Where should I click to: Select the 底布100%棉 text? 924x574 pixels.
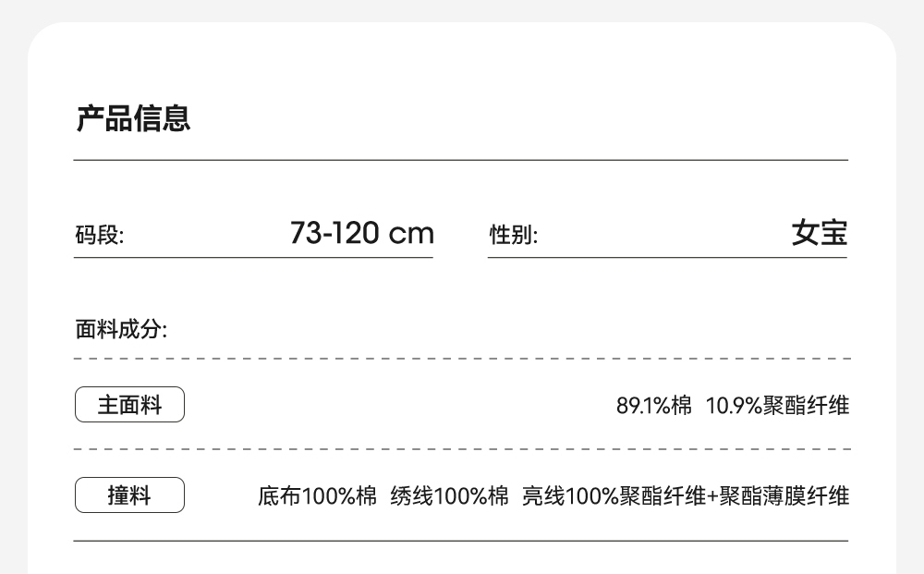tap(317, 496)
